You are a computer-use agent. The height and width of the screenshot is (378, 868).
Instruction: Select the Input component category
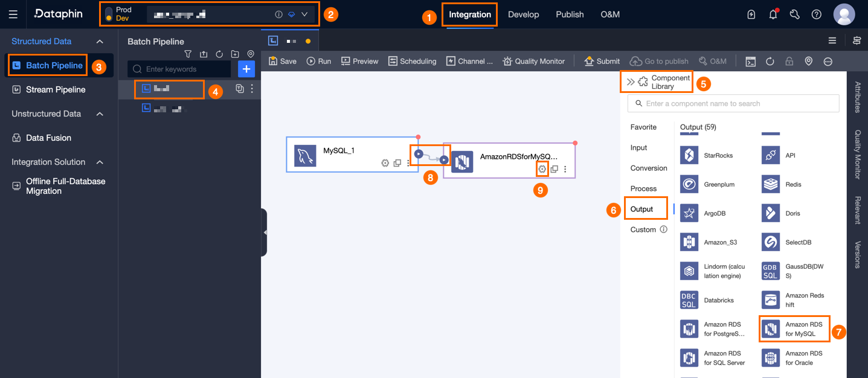638,147
